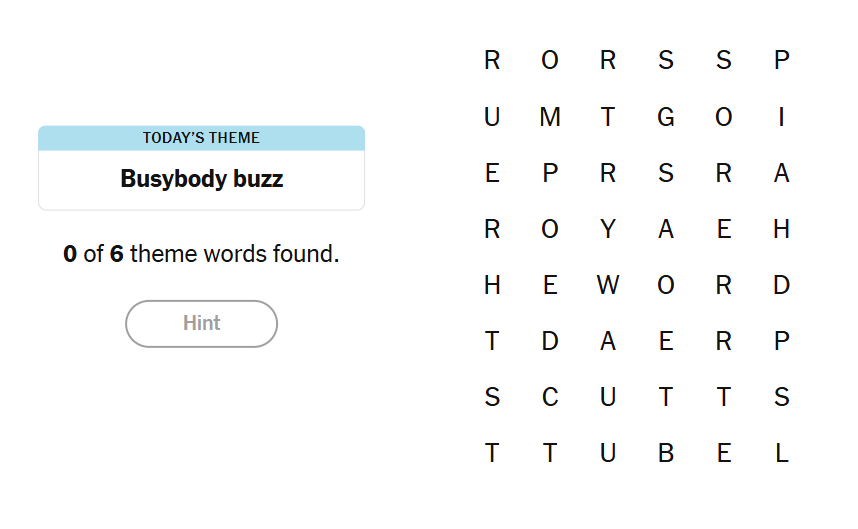Select the letter Y in the grid

(608, 230)
